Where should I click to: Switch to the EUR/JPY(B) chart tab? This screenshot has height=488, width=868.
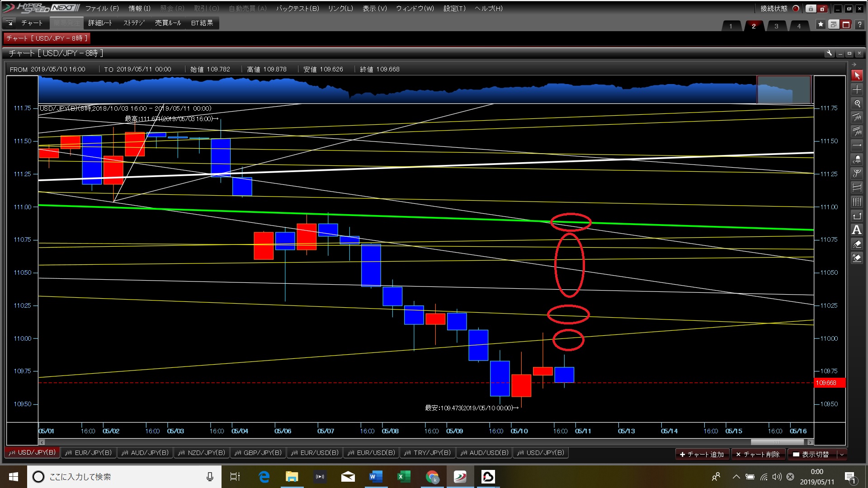(x=89, y=453)
